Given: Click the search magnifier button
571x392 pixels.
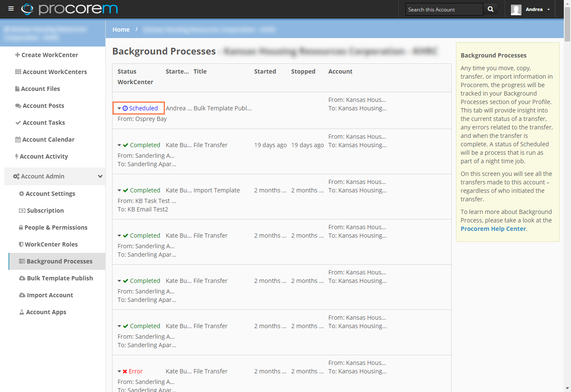Looking at the screenshot, I should (491, 9).
